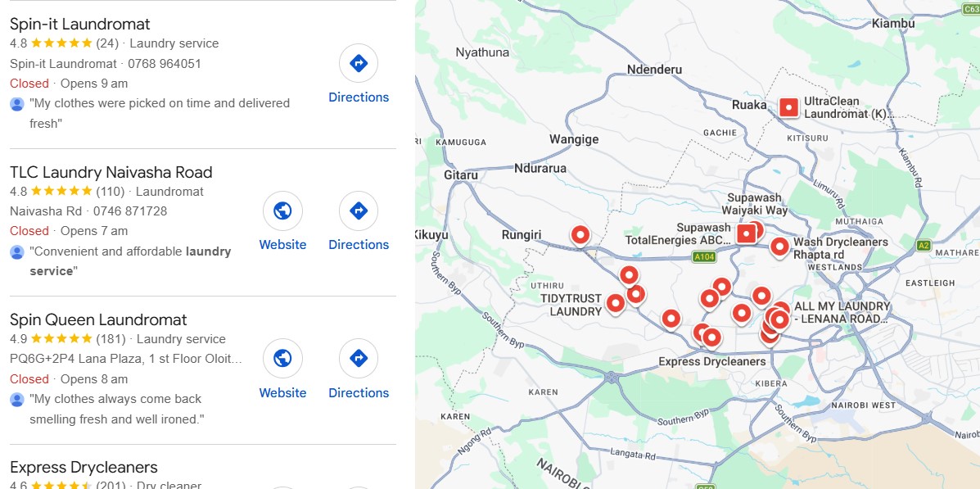Open the Express Drycleaners listing title in the results list
This screenshot has height=489, width=980.
pos(84,467)
